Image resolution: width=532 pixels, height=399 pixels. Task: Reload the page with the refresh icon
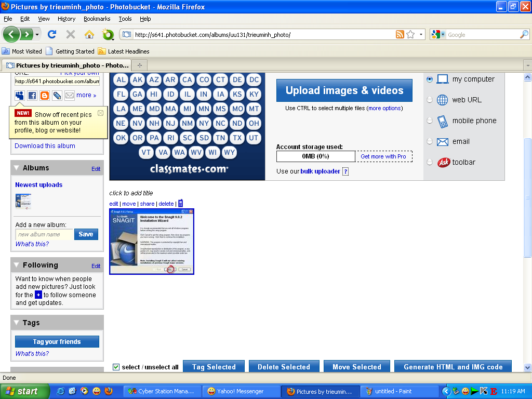52,34
